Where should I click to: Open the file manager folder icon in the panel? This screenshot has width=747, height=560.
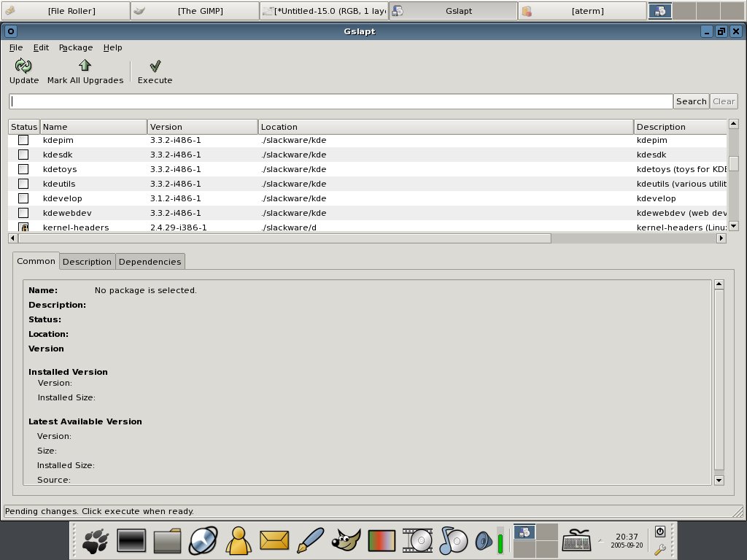pos(167,541)
